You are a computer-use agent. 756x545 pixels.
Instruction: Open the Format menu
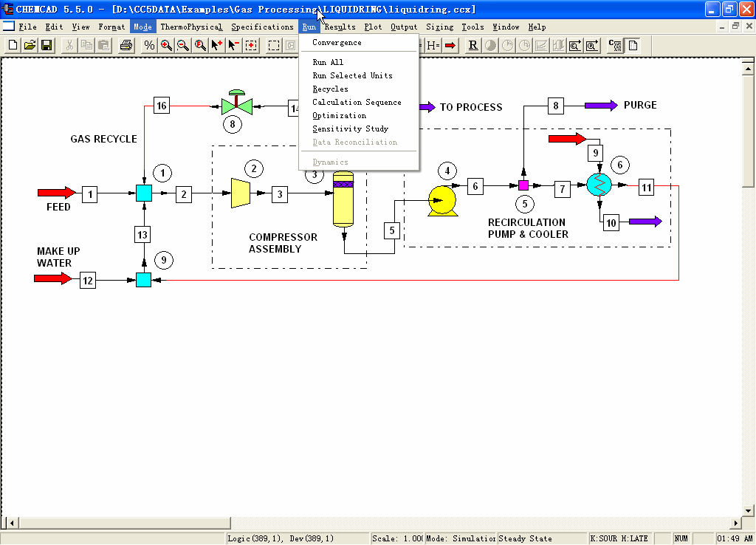pyautogui.click(x=111, y=27)
